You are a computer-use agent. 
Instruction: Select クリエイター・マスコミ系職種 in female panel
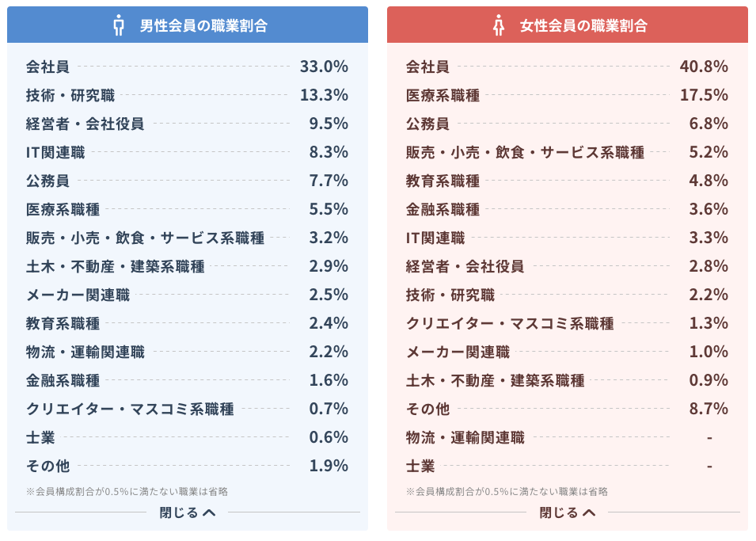(510, 323)
